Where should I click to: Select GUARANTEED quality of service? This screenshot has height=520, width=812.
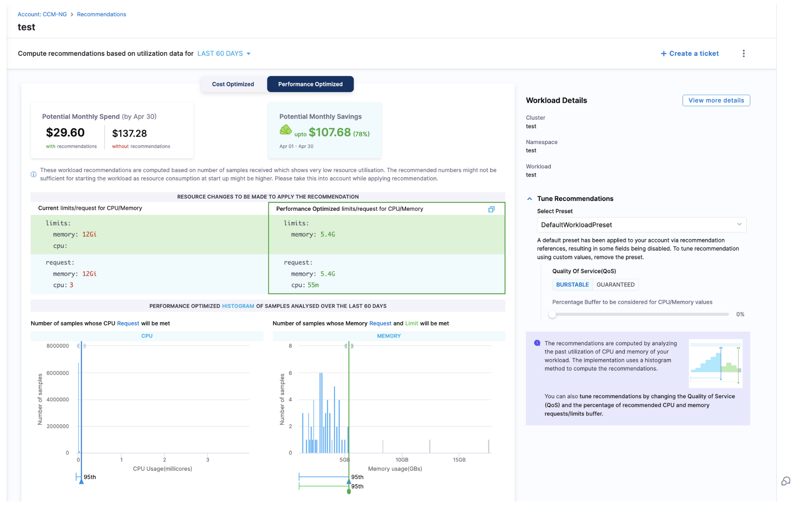[615, 285]
